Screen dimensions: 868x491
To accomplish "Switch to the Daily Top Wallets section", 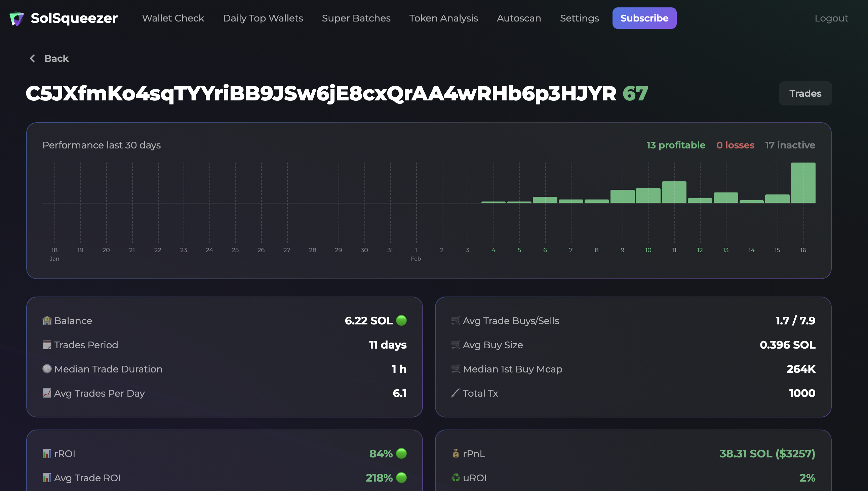I will point(263,18).
